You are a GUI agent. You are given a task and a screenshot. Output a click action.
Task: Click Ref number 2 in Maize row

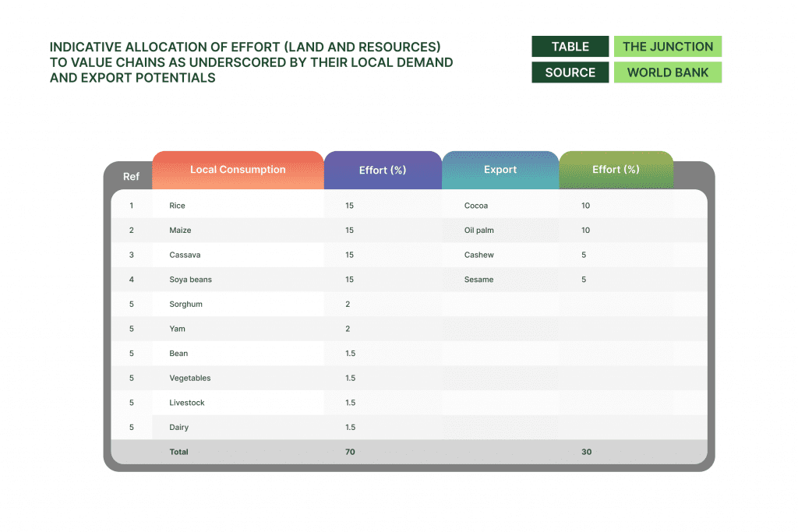coord(131,230)
